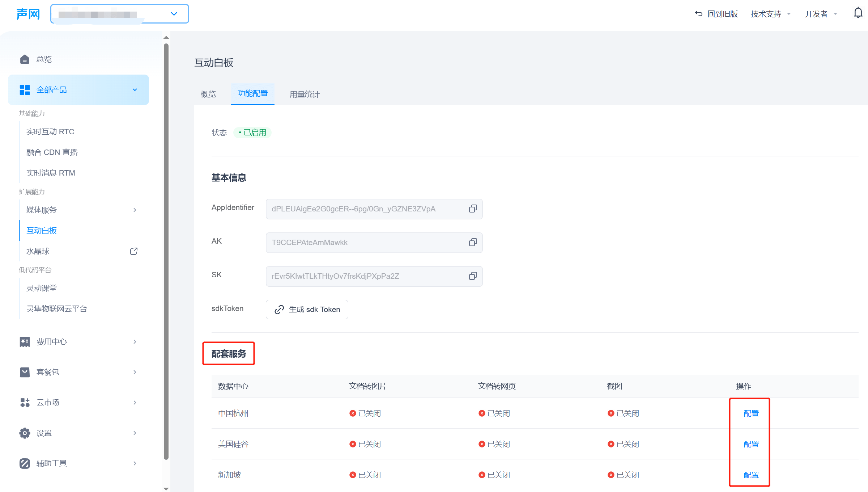Expand the 媒体服务 submenu chevron

click(x=135, y=210)
